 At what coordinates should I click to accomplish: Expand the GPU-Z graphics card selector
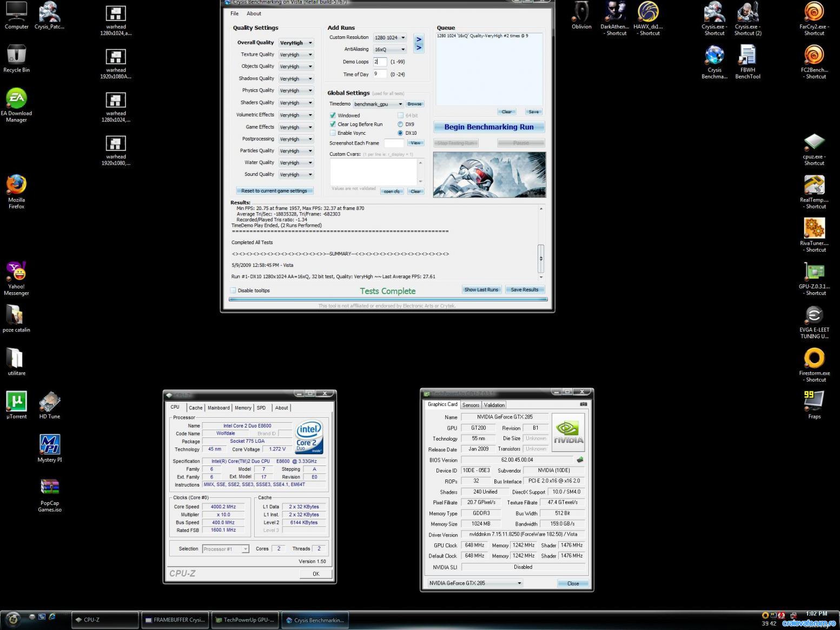pos(475,583)
